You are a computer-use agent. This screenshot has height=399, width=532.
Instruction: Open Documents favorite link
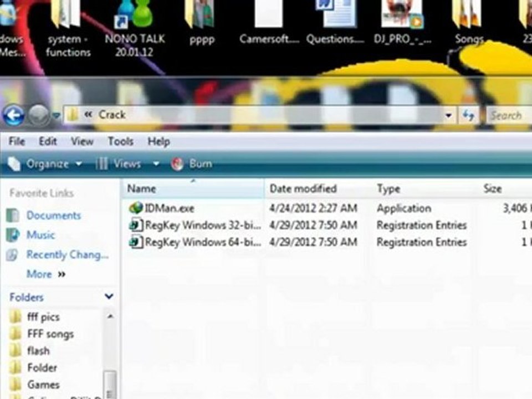pos(54,216)
